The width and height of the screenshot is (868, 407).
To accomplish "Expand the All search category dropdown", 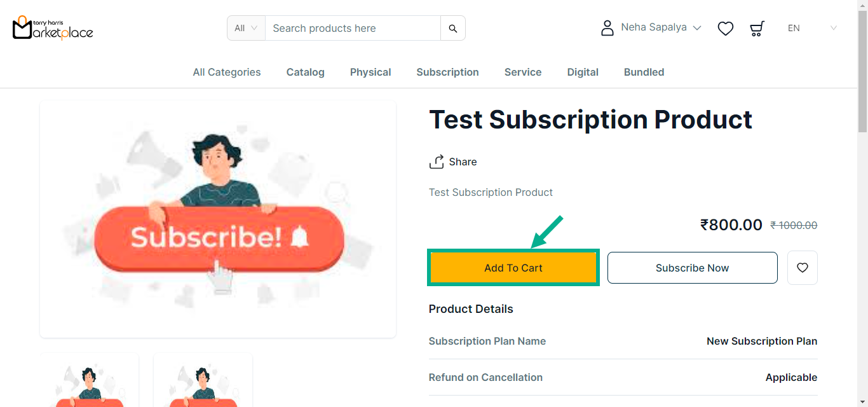I will [246, 28].
